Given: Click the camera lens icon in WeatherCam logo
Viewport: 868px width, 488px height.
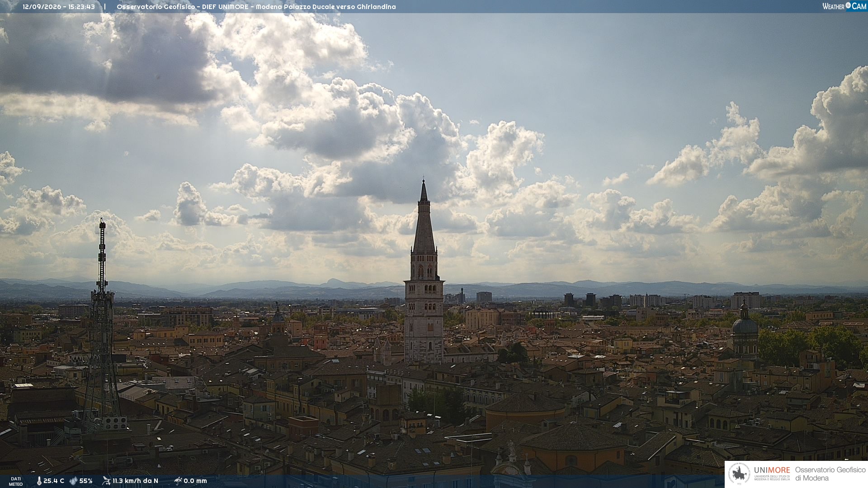Looking at the screenshot, I should point(848,5).
